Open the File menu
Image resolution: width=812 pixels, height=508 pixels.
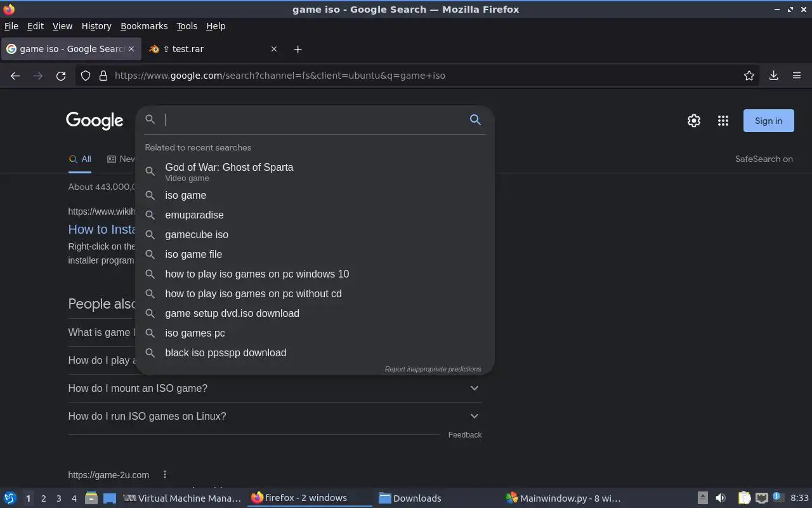[x=11, y=26]
